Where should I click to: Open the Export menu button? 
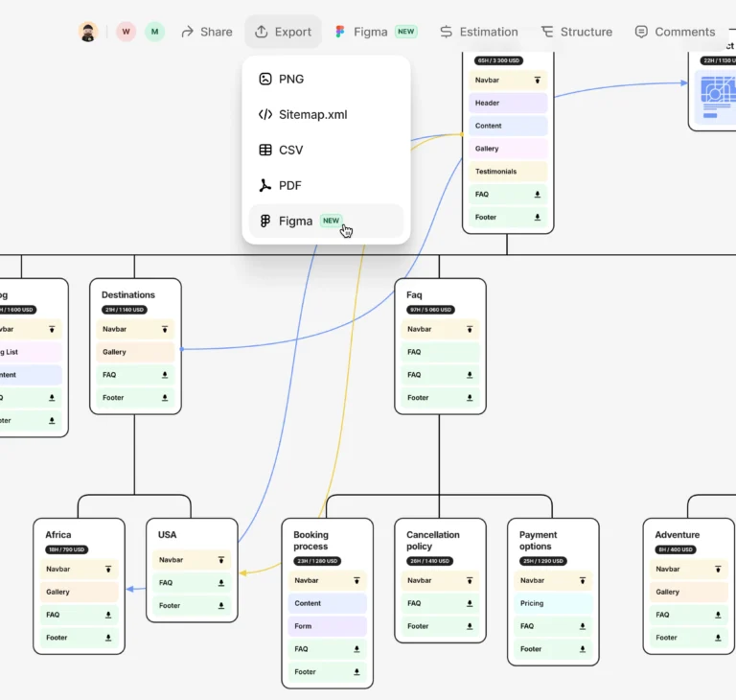coord(283,32)
